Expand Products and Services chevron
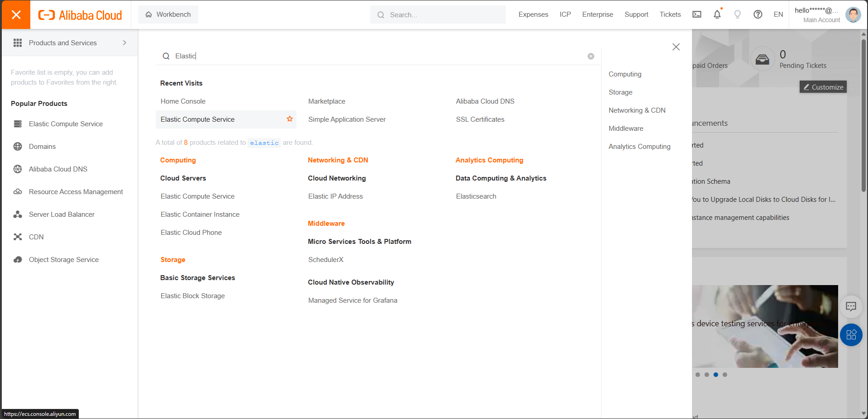This screenshot has height=419, width=868. (124, 43)
